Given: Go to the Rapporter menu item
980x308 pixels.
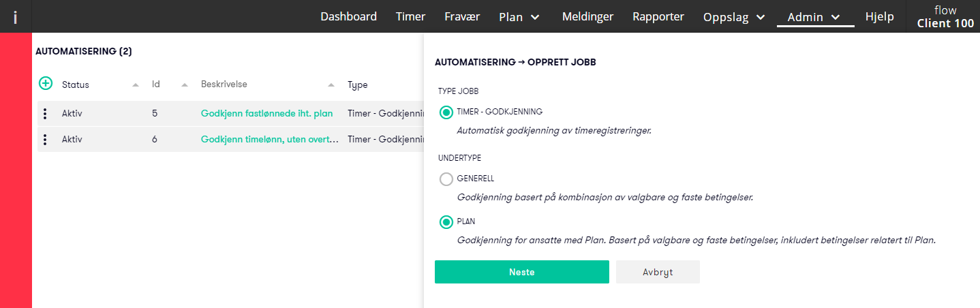Looking at the screenshot, I should point(658,17).
